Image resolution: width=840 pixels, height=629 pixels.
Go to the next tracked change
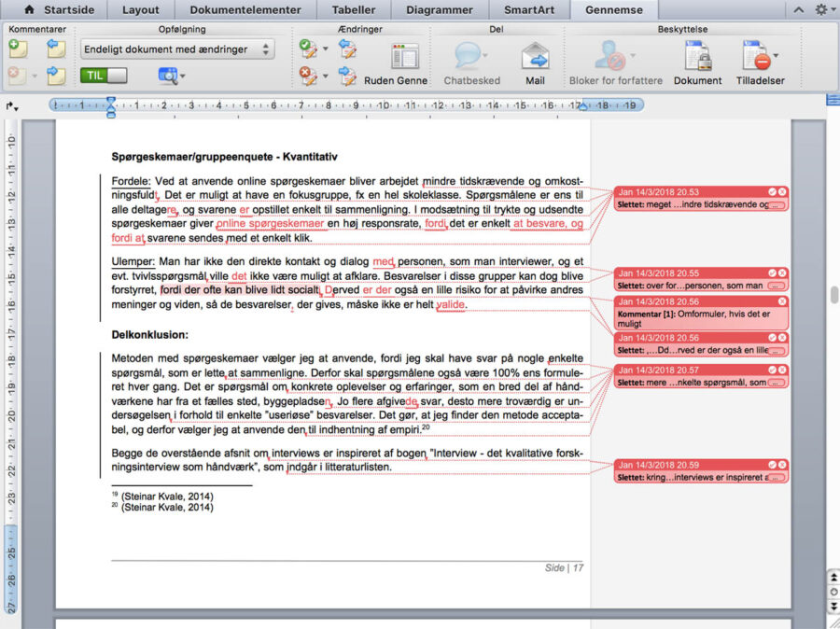(x=348, y=77)
